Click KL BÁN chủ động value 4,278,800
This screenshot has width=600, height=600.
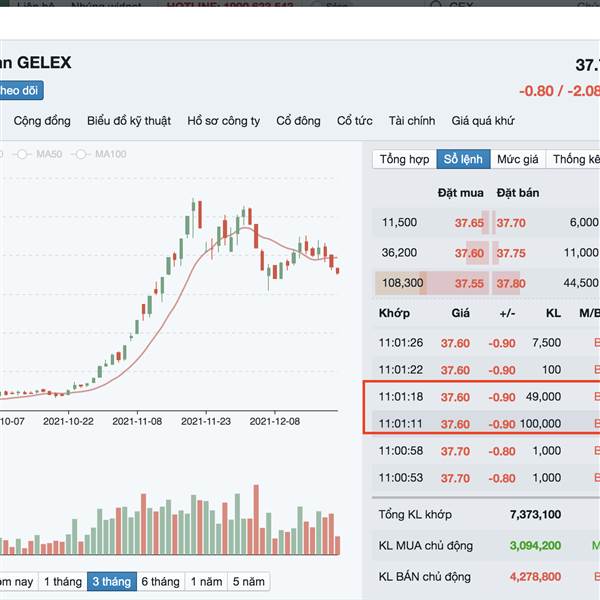[535, 577]
